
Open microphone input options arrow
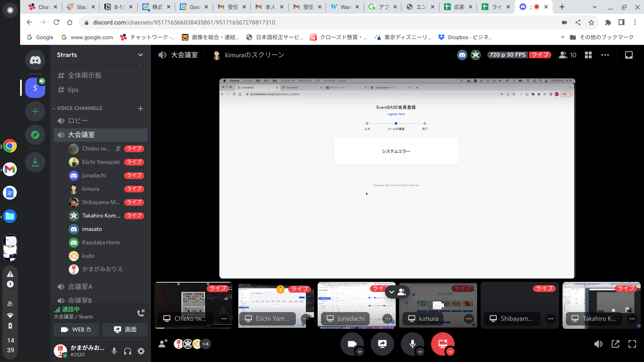(420, 351)
